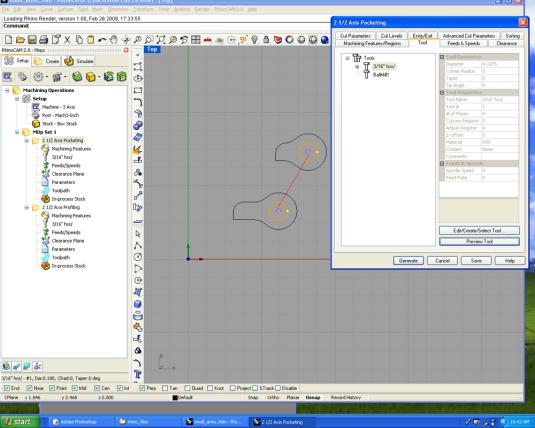The image size is (535, 428).
Task: Click the Generate button
Action: [x=408, y=260]
